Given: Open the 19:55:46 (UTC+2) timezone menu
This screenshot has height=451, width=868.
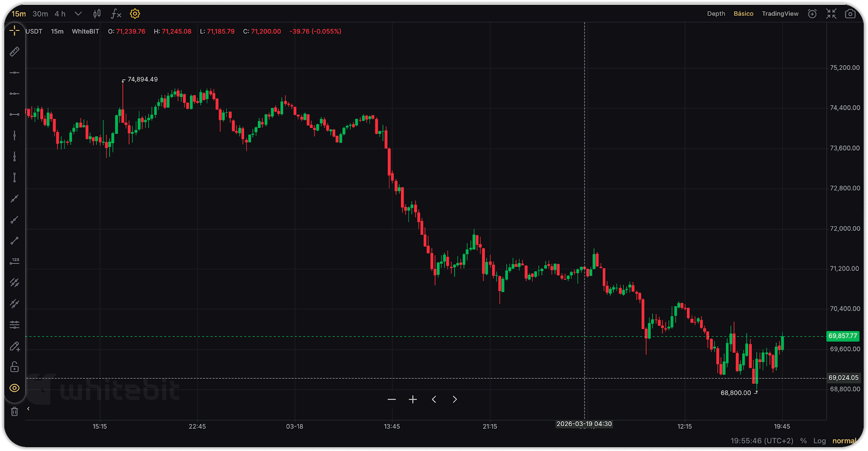Looking at the screenshot, I should click(x=762, y=441).
